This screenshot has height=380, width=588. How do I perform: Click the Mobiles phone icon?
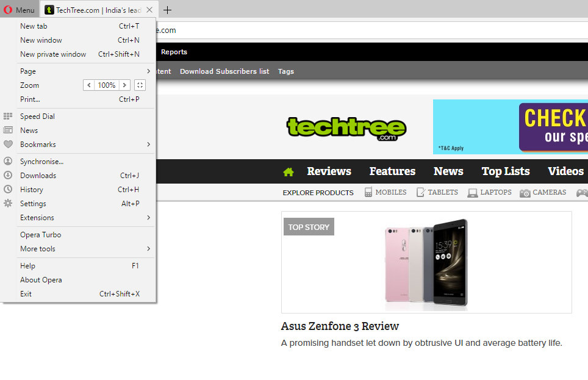click(368, 192)
